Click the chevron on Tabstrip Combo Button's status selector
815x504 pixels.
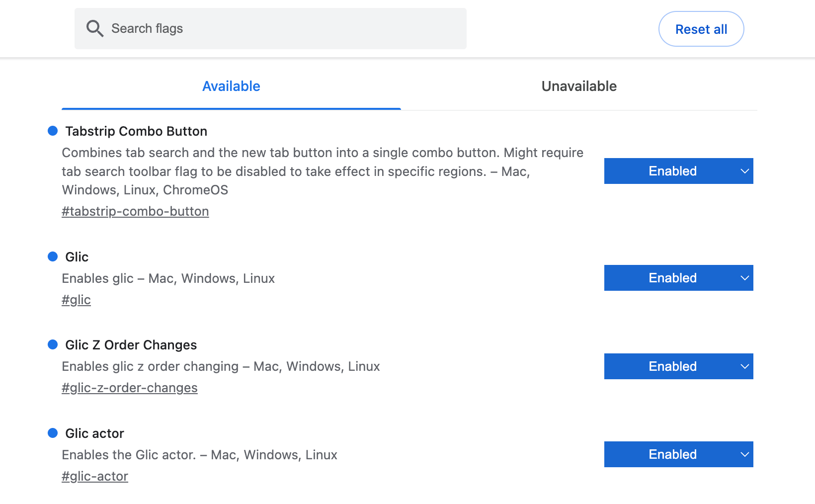click(744, 170)
